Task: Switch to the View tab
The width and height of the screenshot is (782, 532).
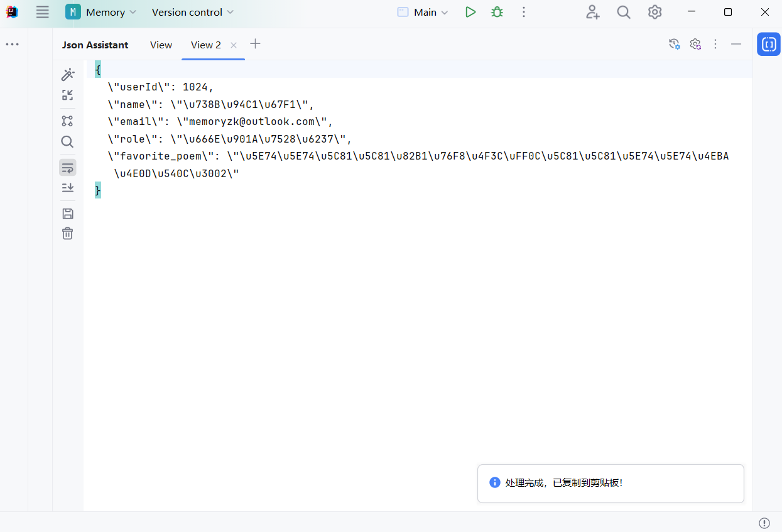Action: point(161,45)
